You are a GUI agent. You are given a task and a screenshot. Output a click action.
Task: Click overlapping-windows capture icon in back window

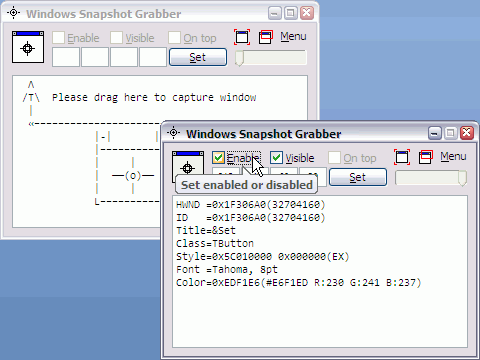(x=266, y=37)
